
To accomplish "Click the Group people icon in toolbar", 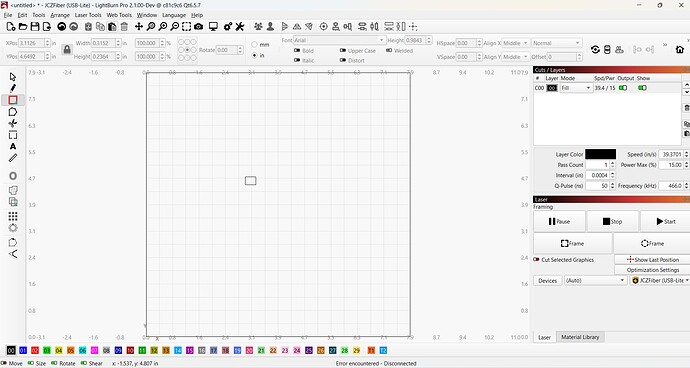I will [258, 27].
